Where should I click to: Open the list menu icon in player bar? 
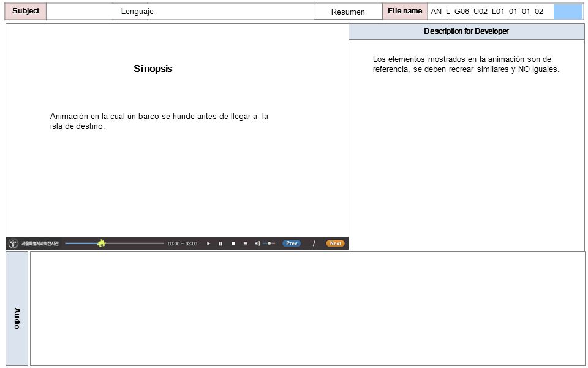coord(245,243)
